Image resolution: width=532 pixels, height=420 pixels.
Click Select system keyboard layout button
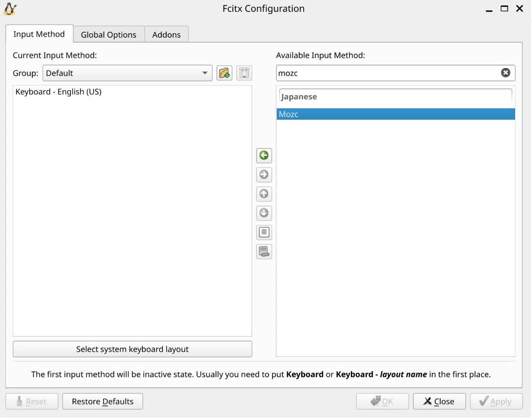tap(133, 349)
